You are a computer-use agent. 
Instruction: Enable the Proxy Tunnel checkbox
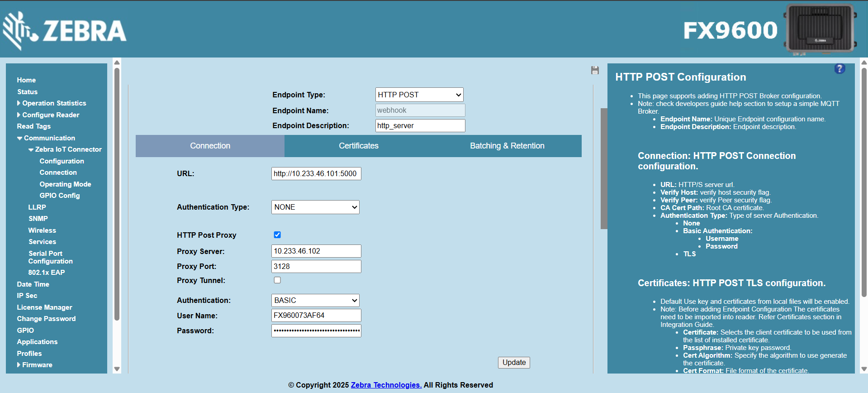tap(277, 280)
